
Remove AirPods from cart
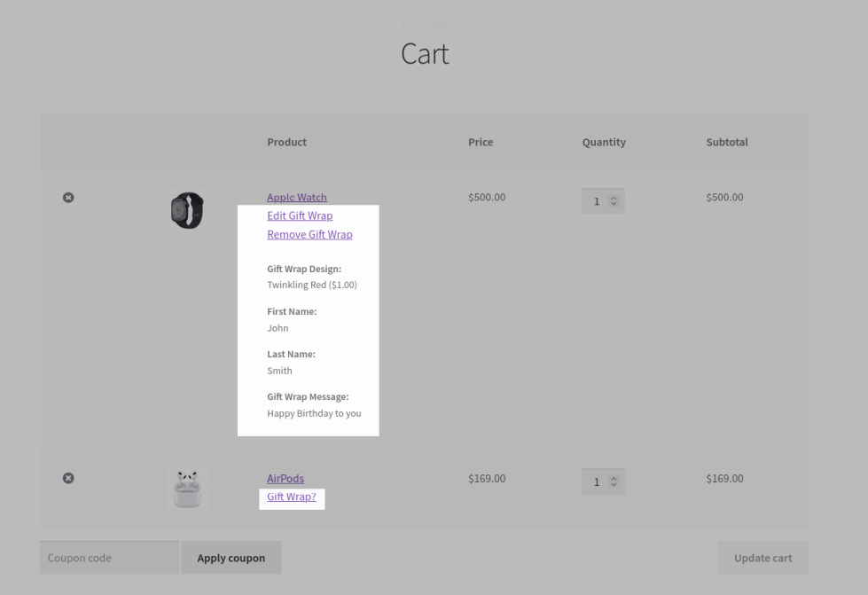click(x=68, y=478)
